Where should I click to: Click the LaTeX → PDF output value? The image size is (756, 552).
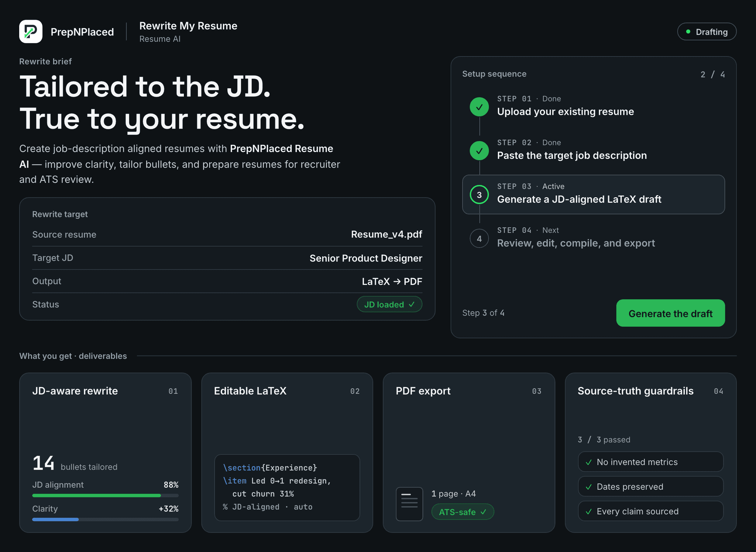click(392, 281)
